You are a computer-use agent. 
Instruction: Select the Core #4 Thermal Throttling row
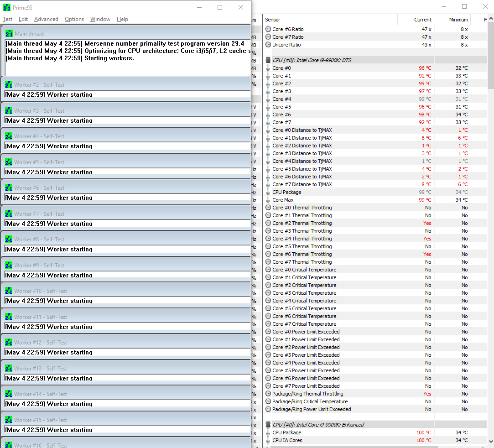(375, 239)
